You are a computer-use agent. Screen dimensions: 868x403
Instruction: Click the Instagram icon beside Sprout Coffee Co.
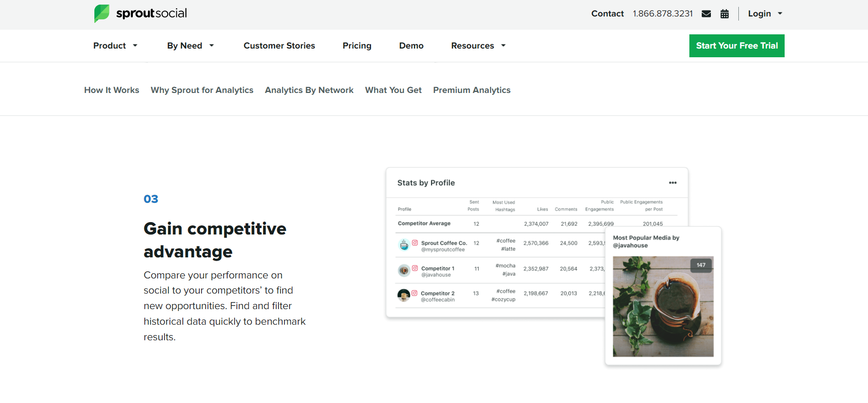coord(415,243)
